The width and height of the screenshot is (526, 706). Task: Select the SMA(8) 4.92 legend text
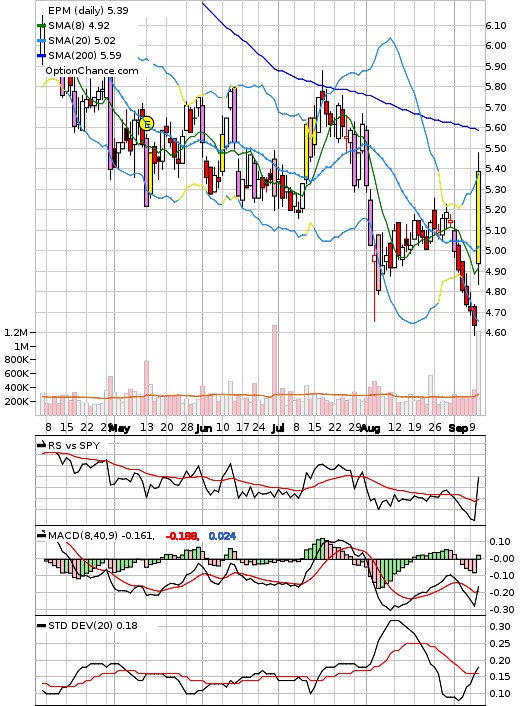(79, 26)
